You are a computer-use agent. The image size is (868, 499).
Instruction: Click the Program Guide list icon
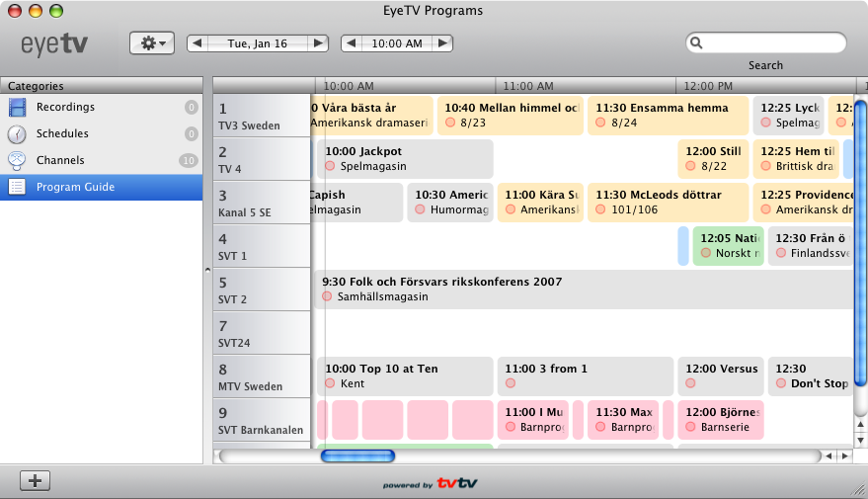click(18, 187)
